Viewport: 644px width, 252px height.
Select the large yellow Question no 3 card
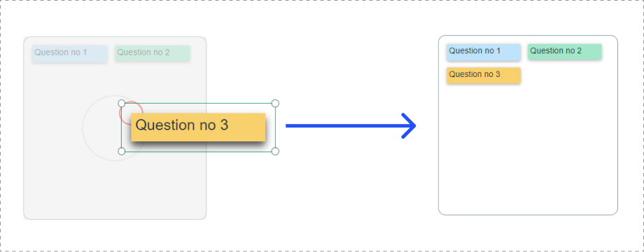click(198, 127)
